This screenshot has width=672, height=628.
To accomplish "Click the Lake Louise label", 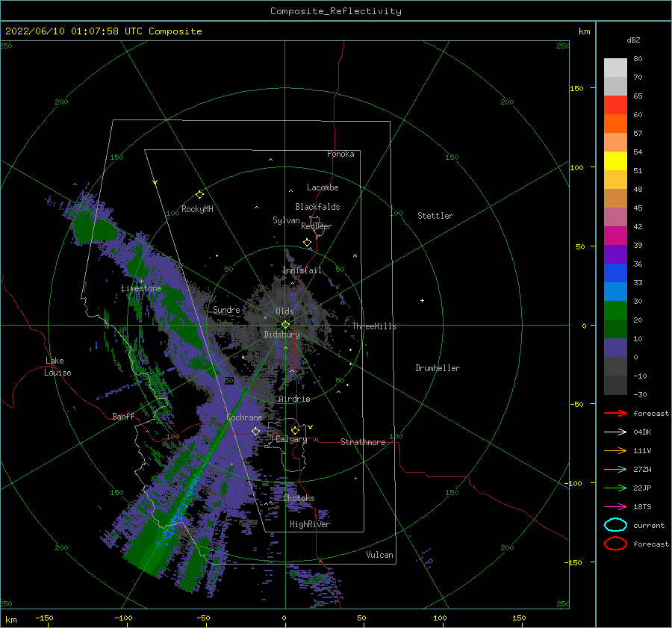I will click(57, 367).
